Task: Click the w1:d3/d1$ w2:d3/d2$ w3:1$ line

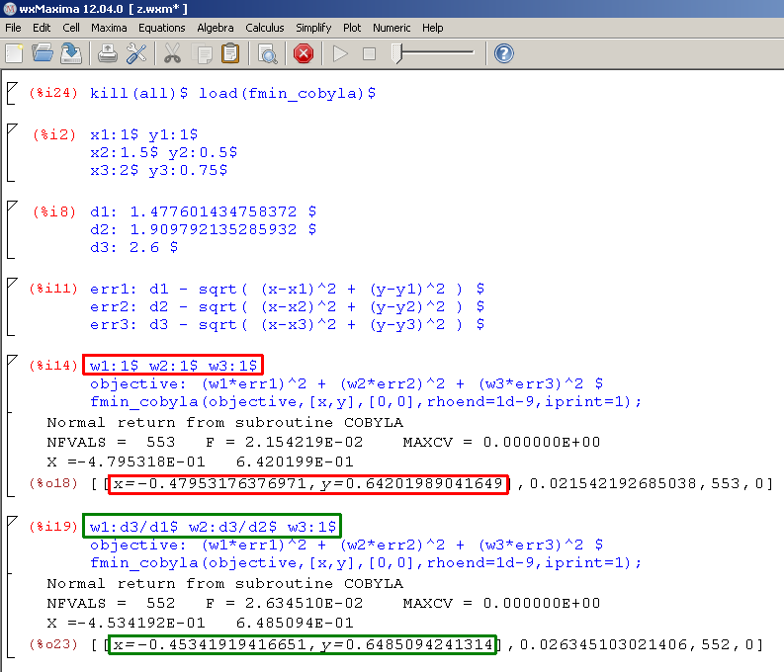Action: click(x=213, y=527)
